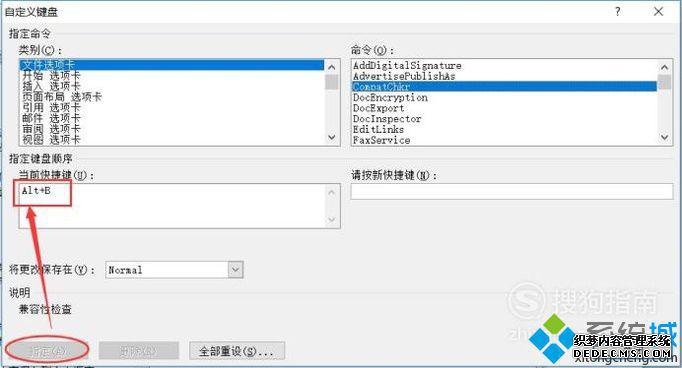Click the 全部重设 reset all button

[237, 351]
